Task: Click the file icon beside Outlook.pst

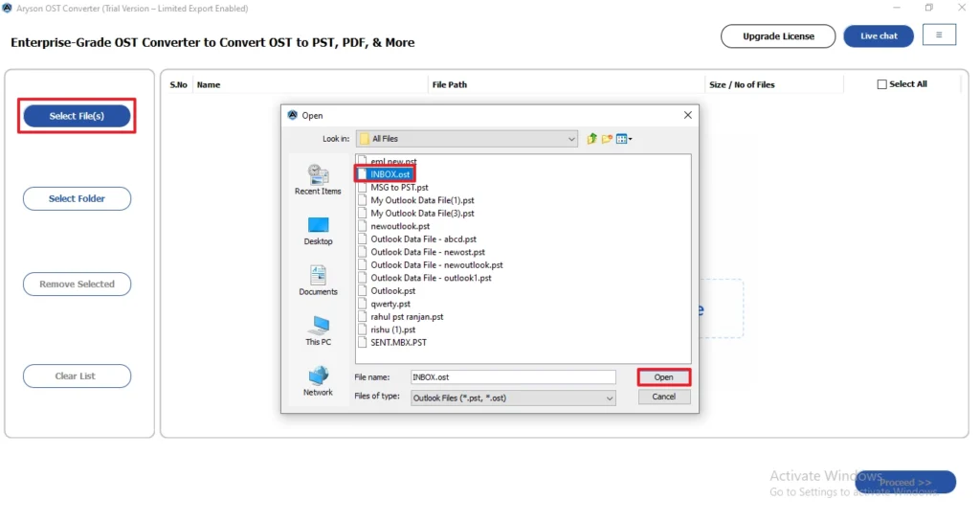Action: click(x=363, y=291)
